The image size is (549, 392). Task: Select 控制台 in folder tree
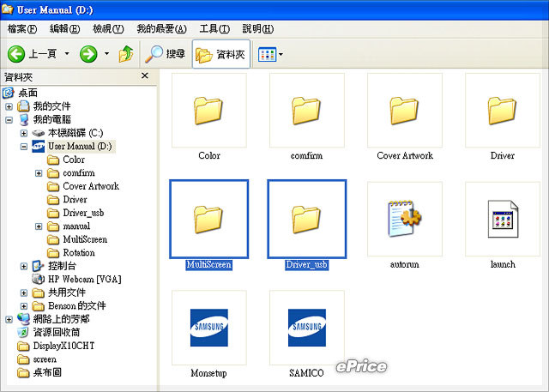click(x=62, y=266)
